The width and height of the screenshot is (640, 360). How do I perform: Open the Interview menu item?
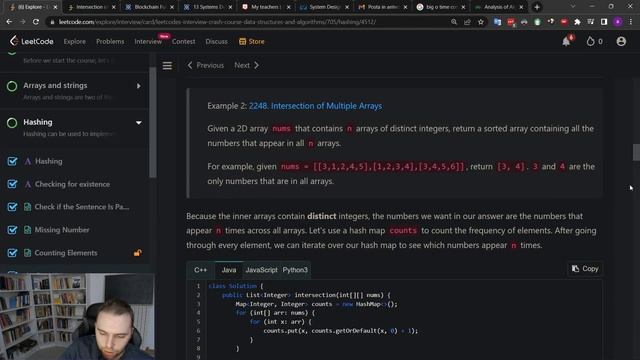[x=148, y=41]
